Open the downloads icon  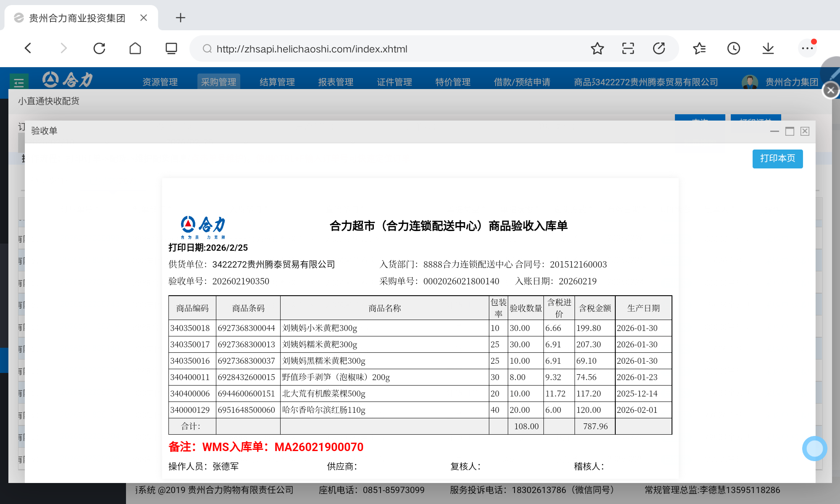(768, 49)
